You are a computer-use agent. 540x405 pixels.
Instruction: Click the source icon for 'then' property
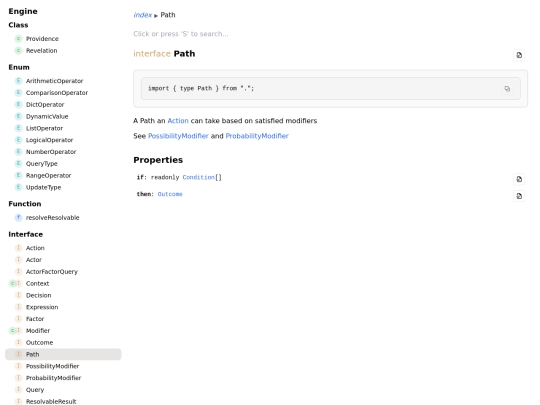[x=519, y=196]
